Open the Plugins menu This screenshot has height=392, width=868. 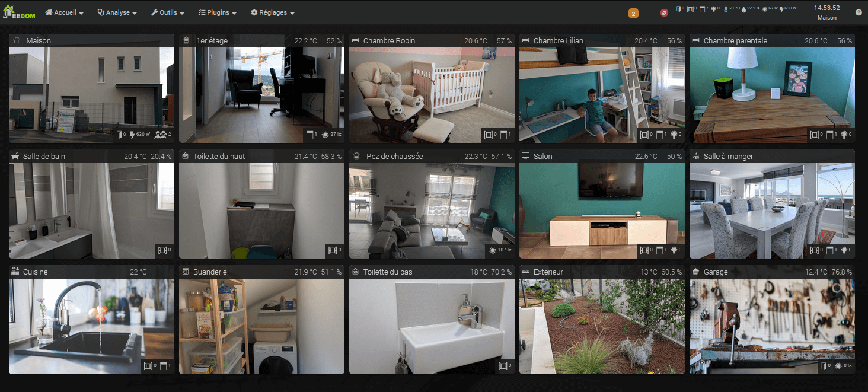pyautogui.click(x=218, y=12)
